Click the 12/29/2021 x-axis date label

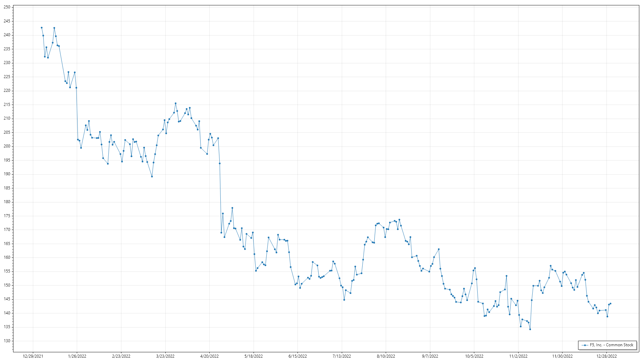(33, 356)
